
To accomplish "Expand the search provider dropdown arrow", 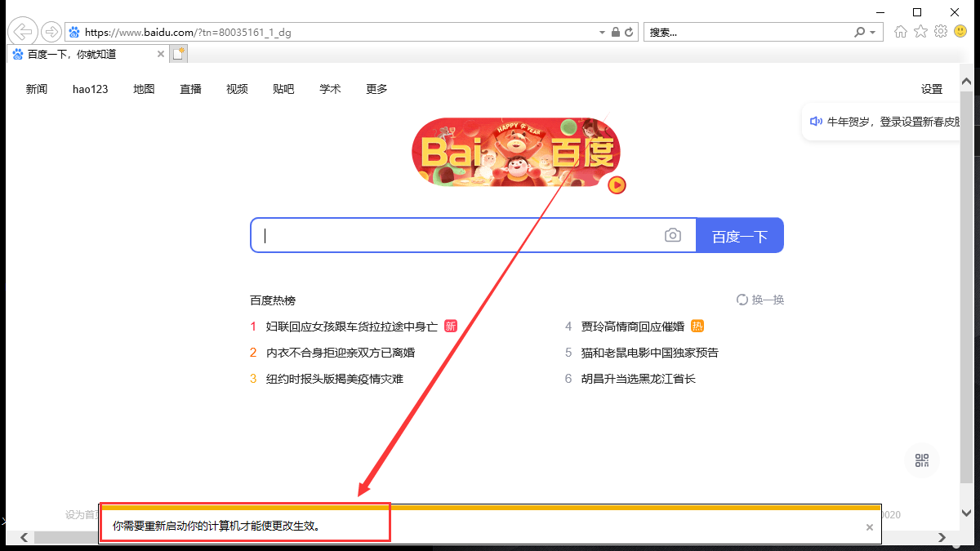I will click(x=873, y=33).
